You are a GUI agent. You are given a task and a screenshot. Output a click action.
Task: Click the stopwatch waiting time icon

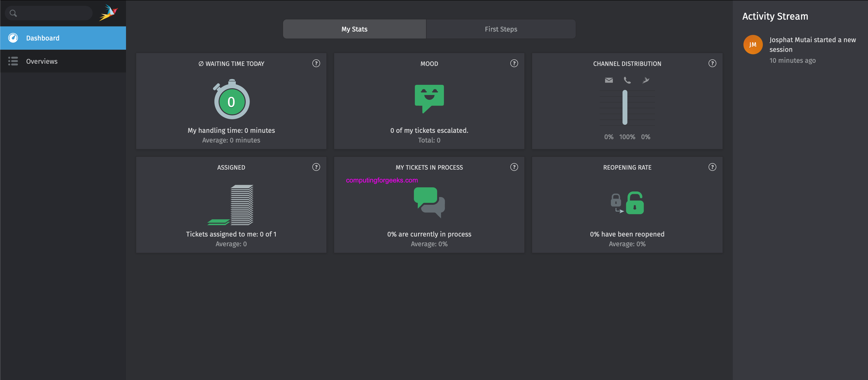231,100
